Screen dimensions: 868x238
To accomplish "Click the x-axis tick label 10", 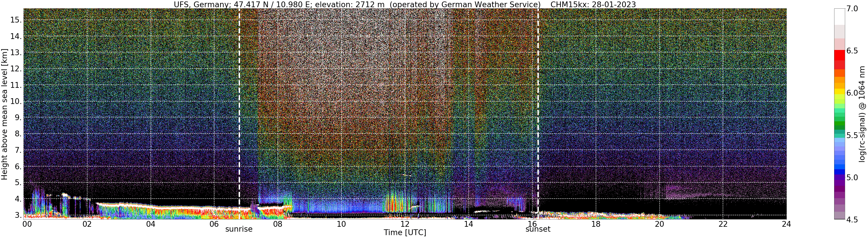I will 341,224.
